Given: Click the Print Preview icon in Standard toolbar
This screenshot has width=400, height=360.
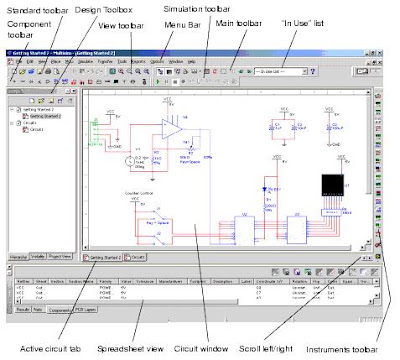Looking at the screenshot, I should [x=57, y=71].
